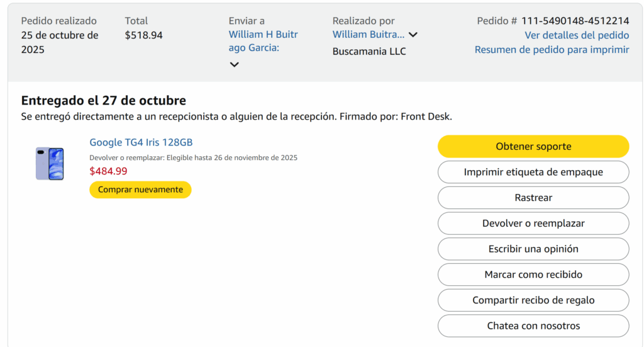Expand the Enviar a address chevron
Screen dimensions: 644x347
(234, 64)
